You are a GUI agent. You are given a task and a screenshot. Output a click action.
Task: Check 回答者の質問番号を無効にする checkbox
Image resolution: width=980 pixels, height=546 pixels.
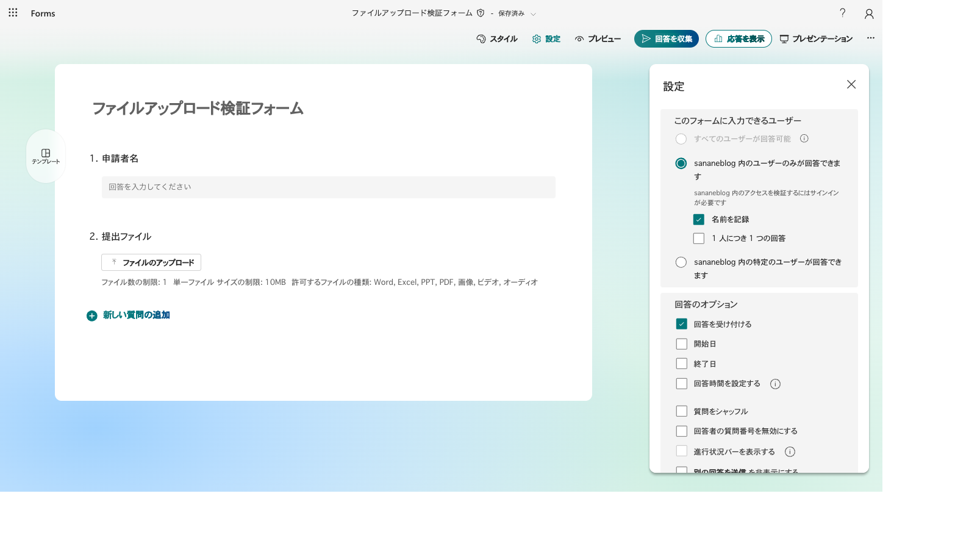tap(682, 431)
